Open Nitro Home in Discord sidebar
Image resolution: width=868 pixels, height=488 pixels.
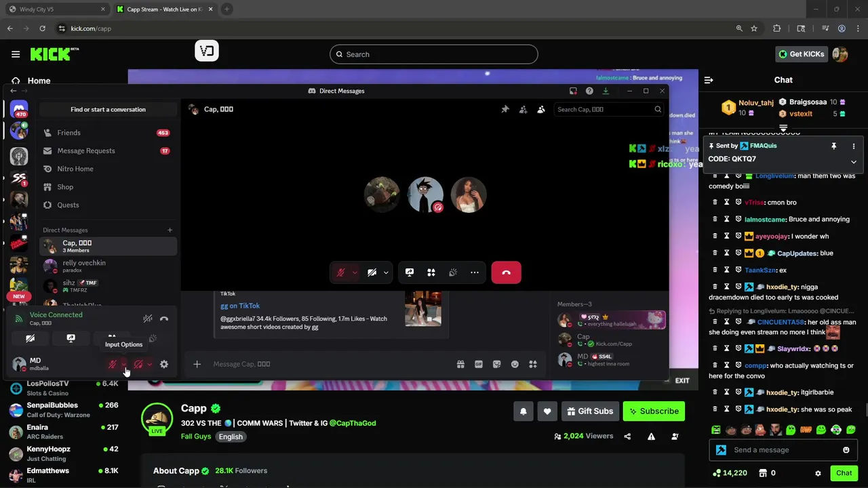point(108,169)
